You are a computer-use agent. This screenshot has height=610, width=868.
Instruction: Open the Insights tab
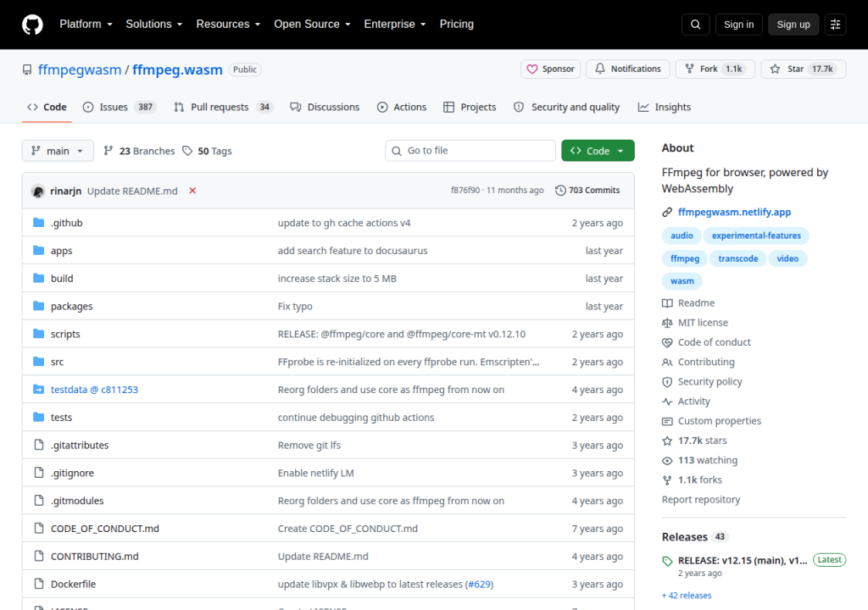665,107
